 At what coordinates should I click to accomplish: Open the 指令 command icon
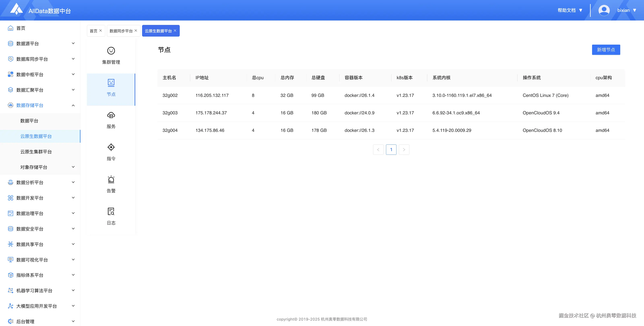pyautogui.click(x=111, y=147)
